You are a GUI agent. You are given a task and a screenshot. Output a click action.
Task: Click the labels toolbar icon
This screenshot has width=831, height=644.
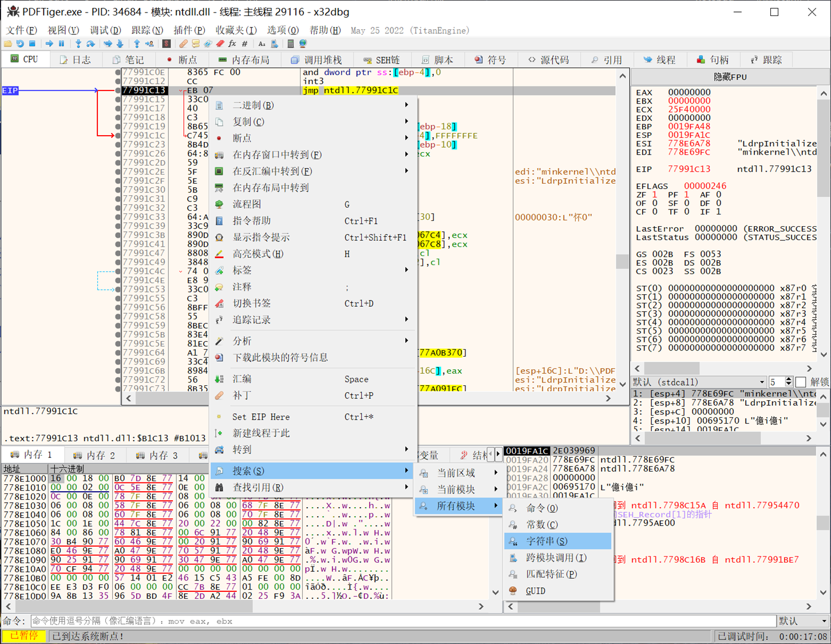208,44
